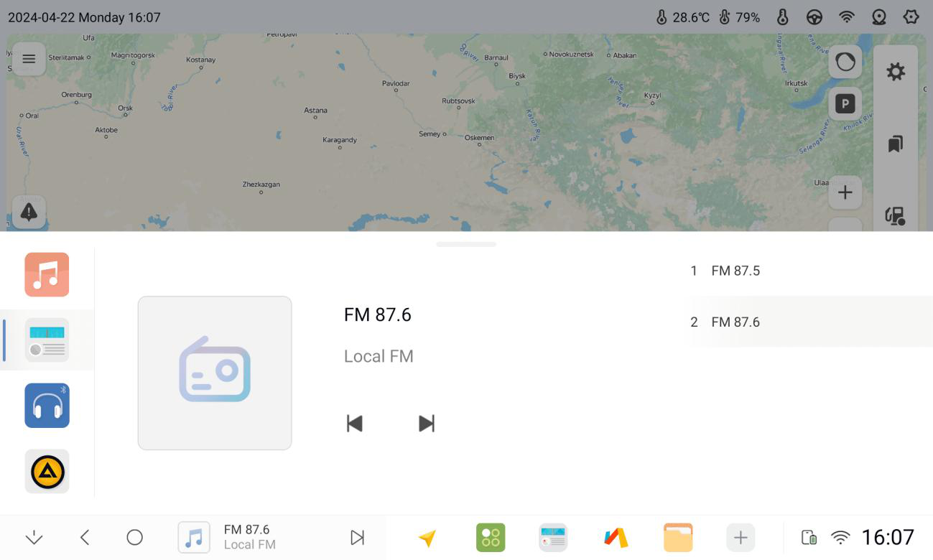This screenshot has height=560, width=933.
Task: Click Karagandy city on the map
Action: [x=340, y=140]
